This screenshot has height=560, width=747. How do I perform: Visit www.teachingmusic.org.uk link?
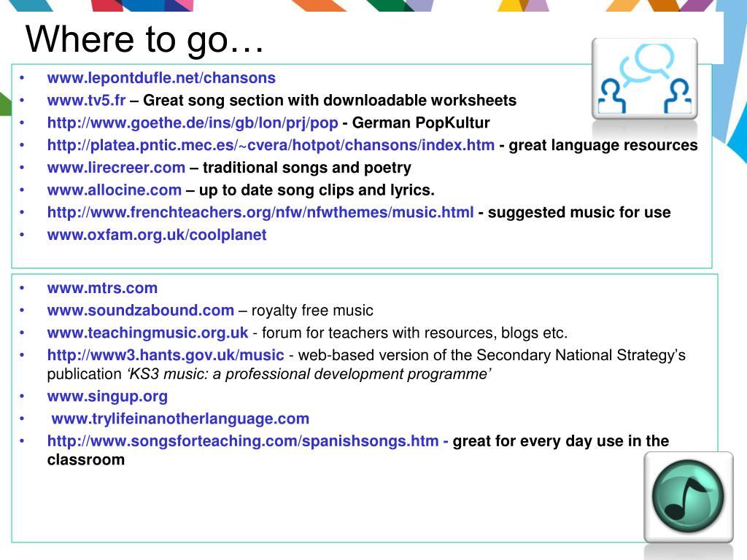tap(147, 332)
